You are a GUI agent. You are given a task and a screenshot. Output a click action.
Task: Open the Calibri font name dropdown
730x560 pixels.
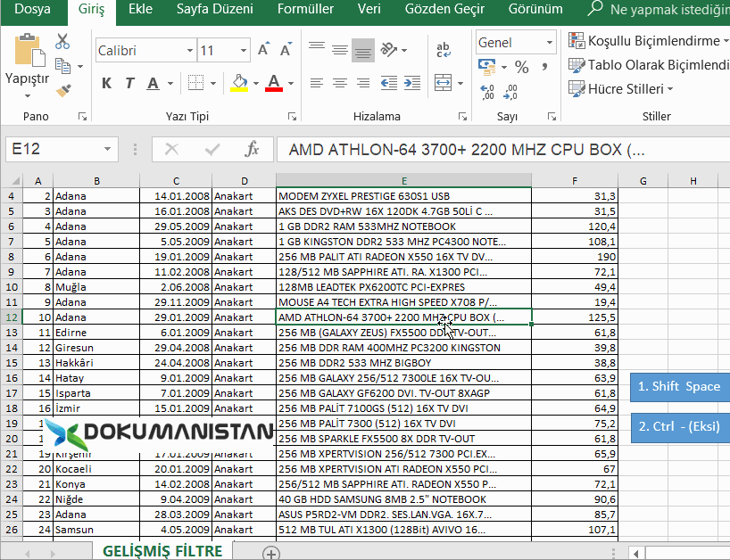(x=190, y=50)
